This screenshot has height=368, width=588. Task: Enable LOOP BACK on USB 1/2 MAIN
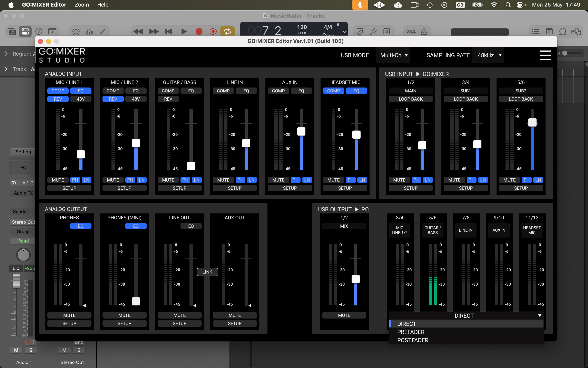click(x=411, y=99)
